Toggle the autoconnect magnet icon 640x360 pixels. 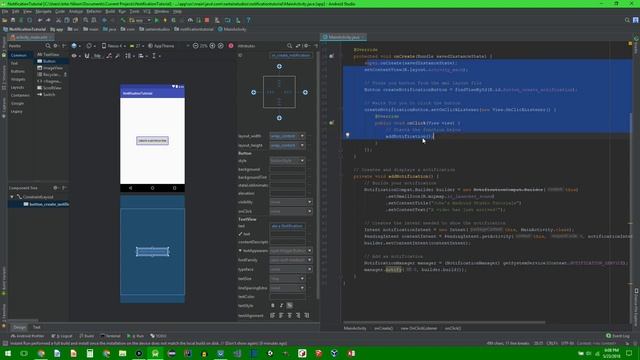point(87,56)
